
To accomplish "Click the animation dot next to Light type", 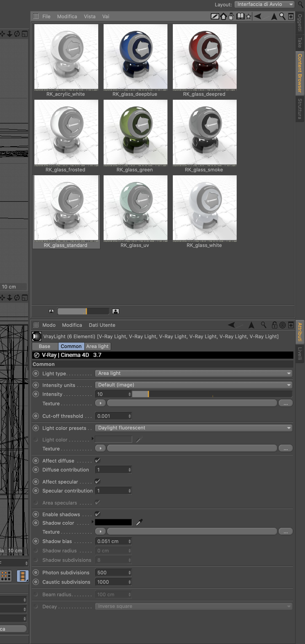I will click(x=36, y=373).
